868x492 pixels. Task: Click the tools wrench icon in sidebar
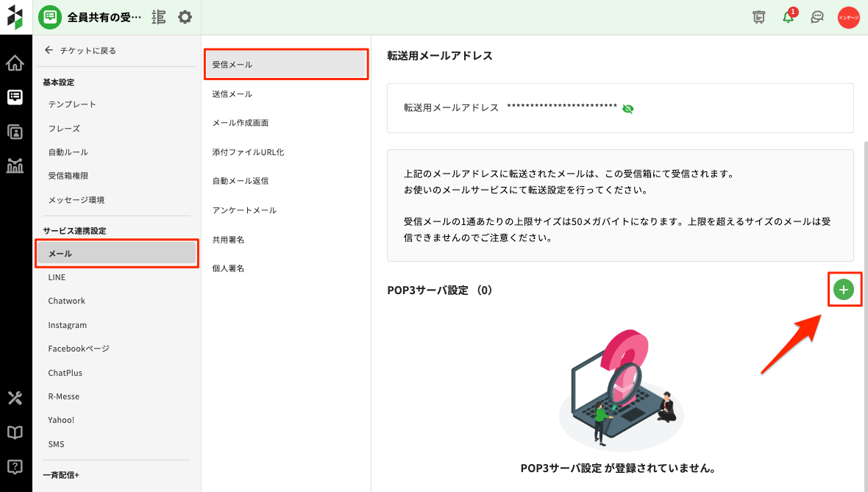tap(15, 398)
